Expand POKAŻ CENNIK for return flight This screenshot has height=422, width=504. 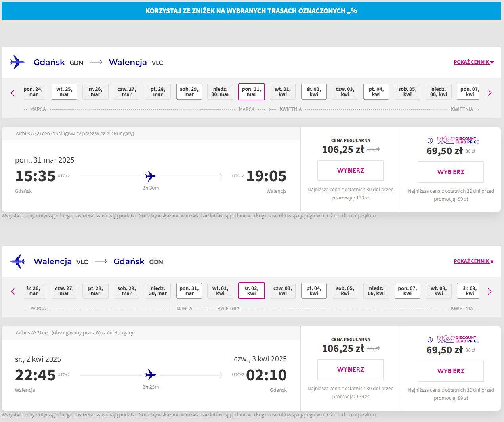click(473, 261)
